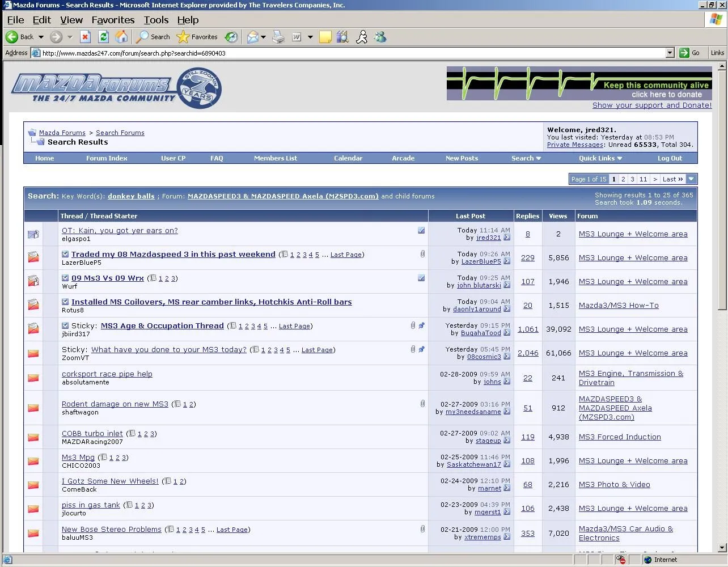Open the Search dropdown in forum navbar
728x567 pixels.
coord(526,158)
